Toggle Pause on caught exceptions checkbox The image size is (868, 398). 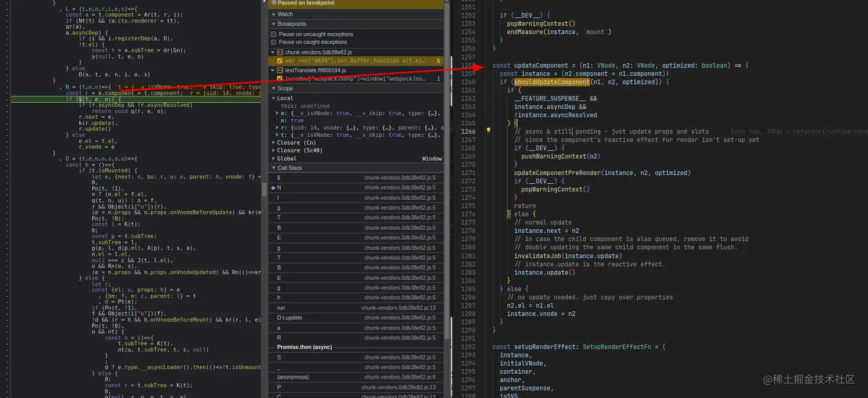click(x=274, y=42)
